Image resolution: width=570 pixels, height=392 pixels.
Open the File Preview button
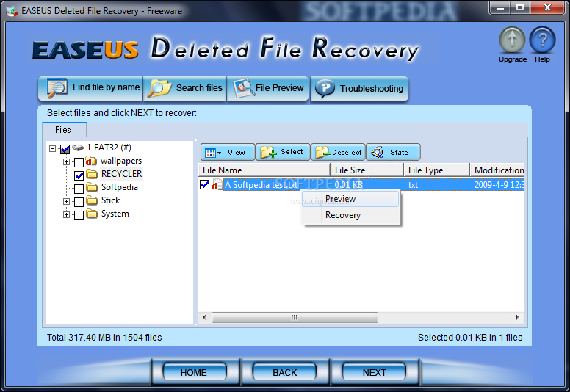(x=268, y=88)
